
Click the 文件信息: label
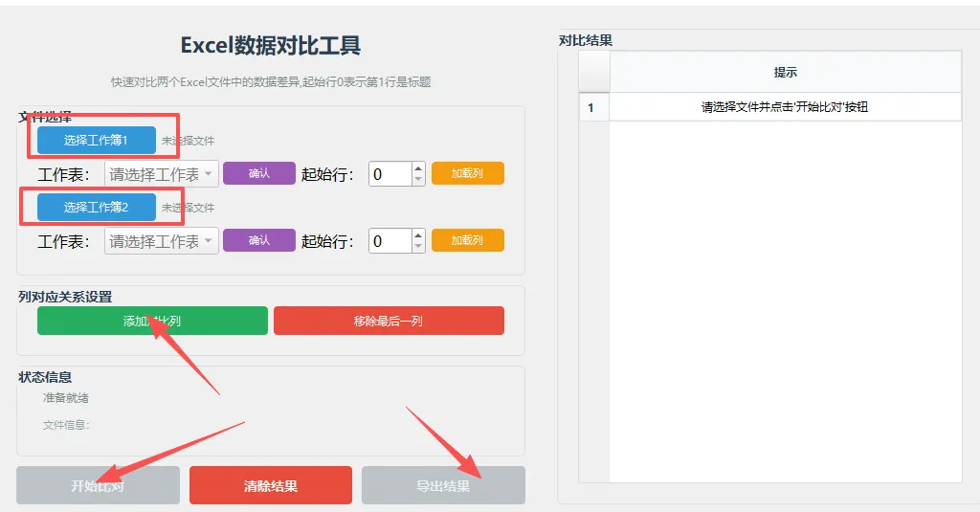pos(66,425)
